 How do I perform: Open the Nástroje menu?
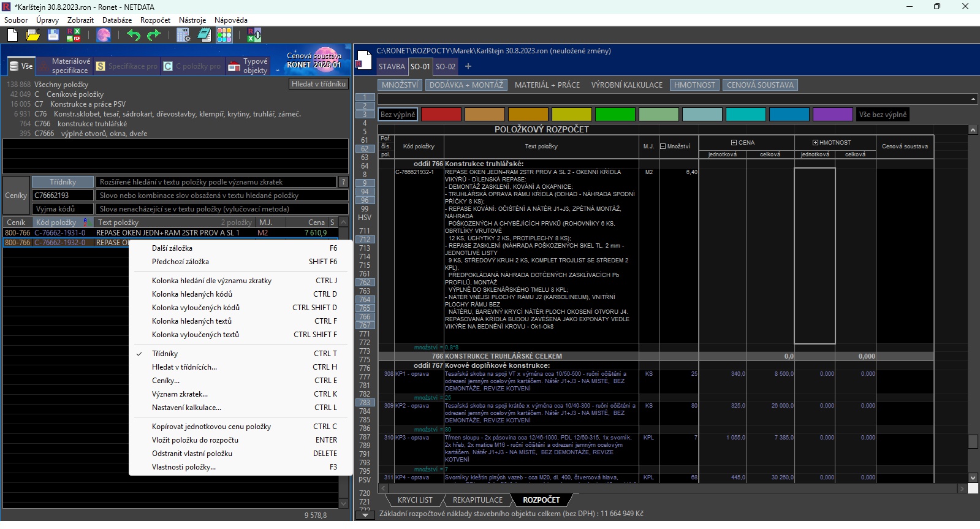pos(192,20)
